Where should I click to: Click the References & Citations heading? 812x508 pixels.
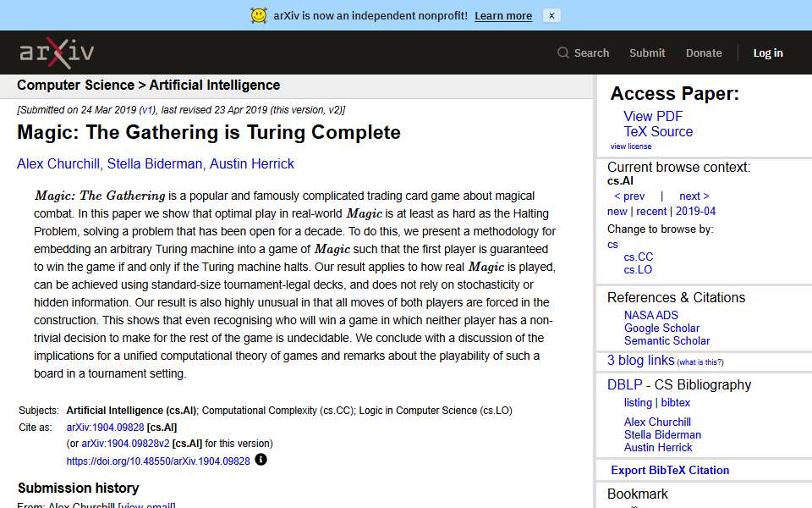pyautogui.click(x=676, y=297)
